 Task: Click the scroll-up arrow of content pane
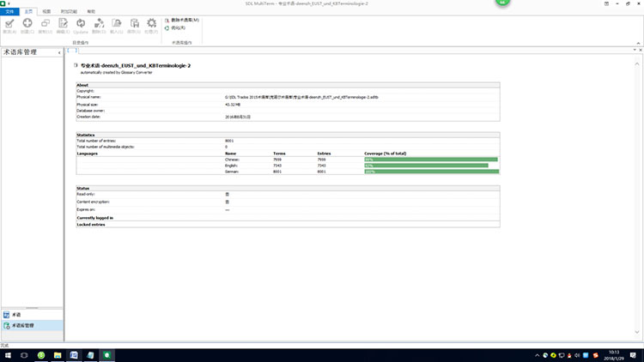click(x=636, y=64)
